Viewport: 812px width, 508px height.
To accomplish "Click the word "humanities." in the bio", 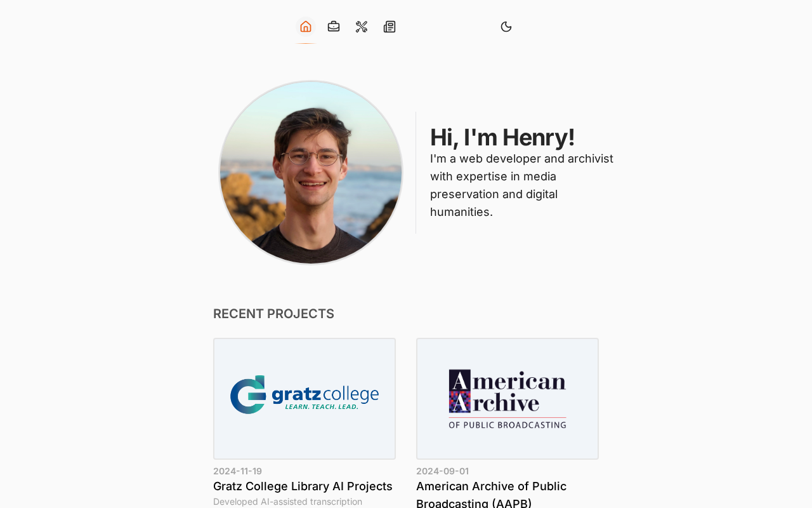I will click(x=461, y=212).
